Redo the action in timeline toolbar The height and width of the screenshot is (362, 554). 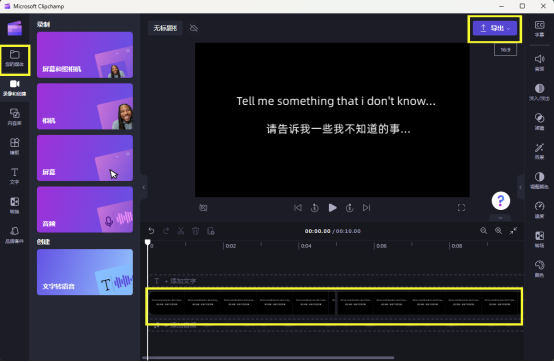point(166,231)
